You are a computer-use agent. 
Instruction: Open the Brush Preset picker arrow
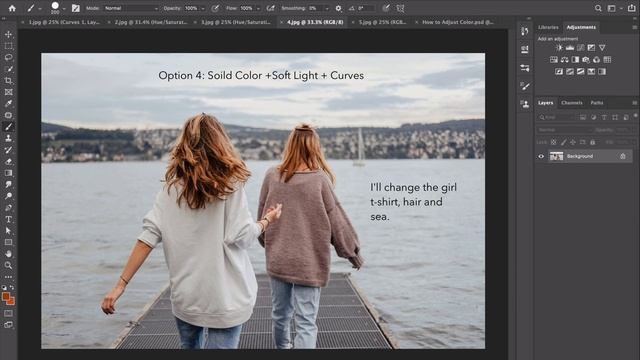click(x=64, y=8)
